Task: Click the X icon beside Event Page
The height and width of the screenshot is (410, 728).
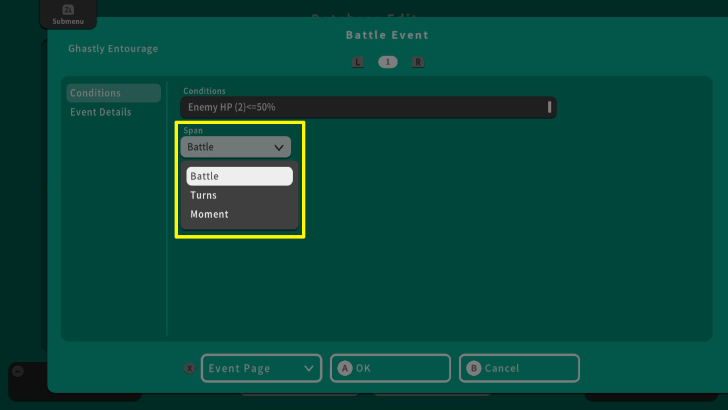Action: point(189,368)
